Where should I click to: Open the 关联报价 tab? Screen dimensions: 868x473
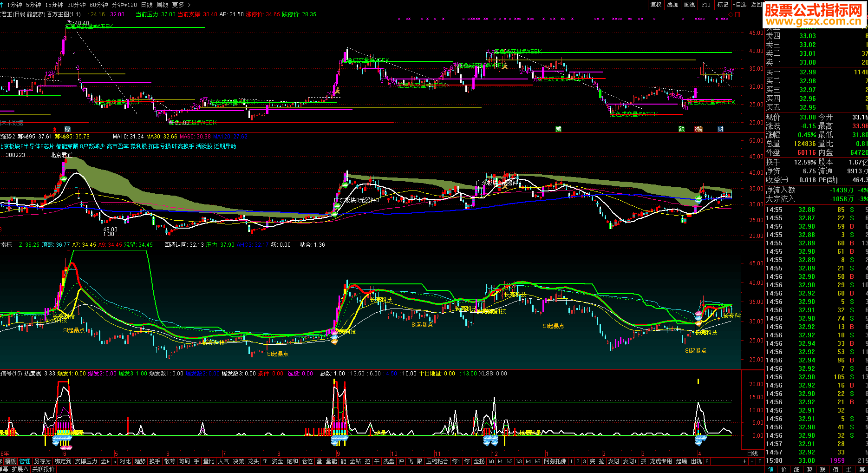(x=43, y=469)
